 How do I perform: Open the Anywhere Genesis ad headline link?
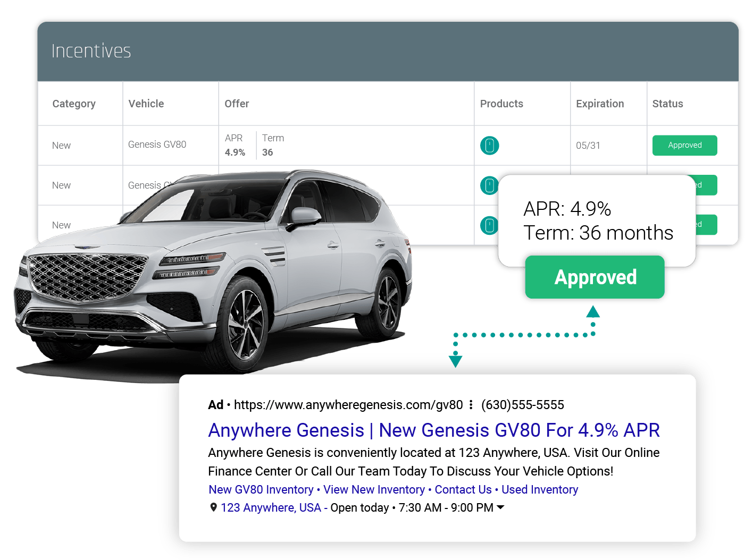[434, 430]
